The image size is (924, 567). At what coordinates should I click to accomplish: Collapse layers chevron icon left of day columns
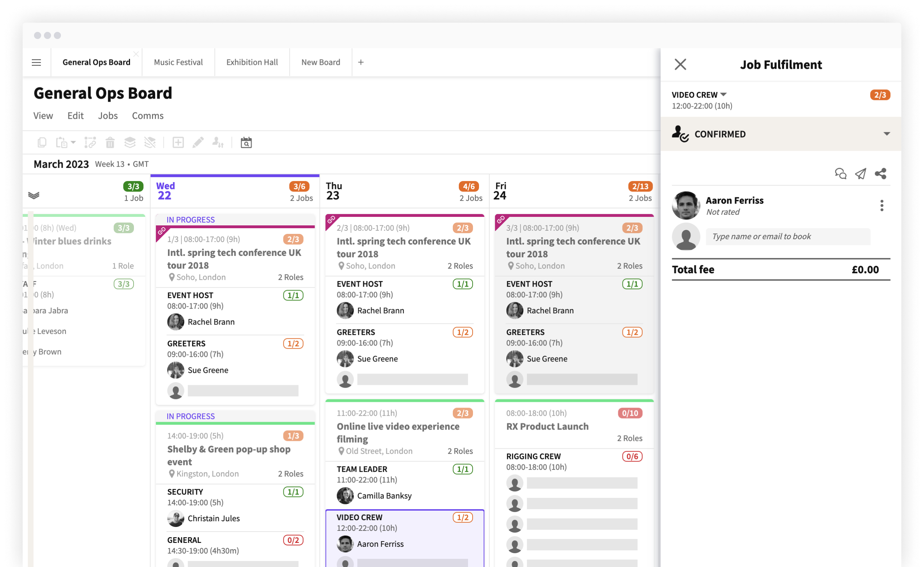pos(34,195)
